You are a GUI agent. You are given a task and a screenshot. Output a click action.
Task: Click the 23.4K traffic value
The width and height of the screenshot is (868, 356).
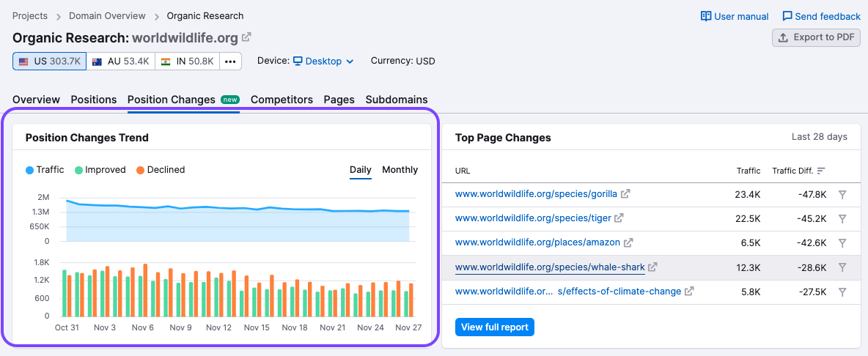[x=748, y=194]
